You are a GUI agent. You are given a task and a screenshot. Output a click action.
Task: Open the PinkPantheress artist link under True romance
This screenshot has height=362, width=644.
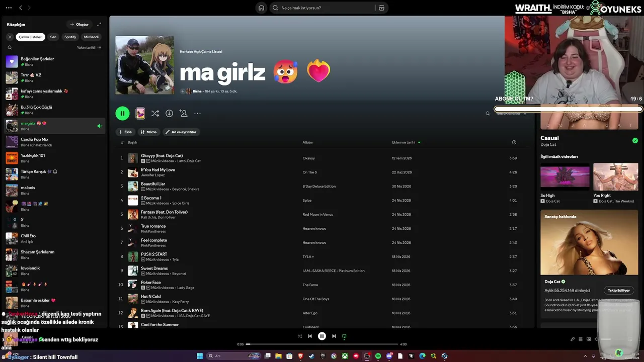tap(153, 231)
